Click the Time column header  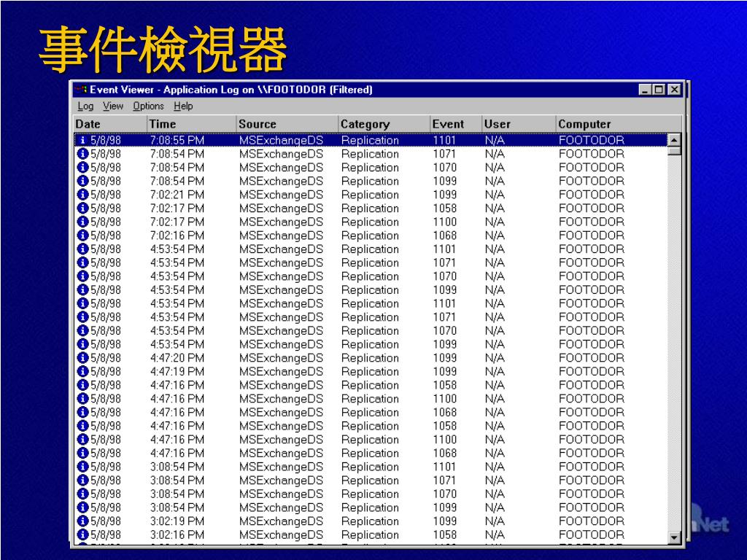[192, 124]
